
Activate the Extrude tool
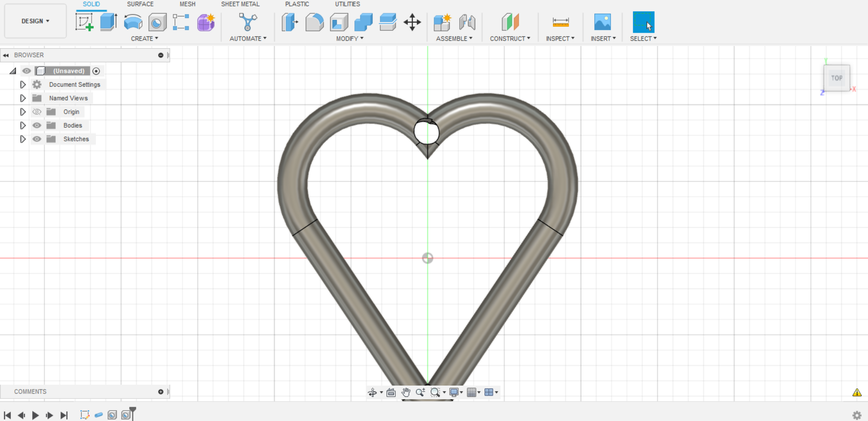tap(108, 22)
